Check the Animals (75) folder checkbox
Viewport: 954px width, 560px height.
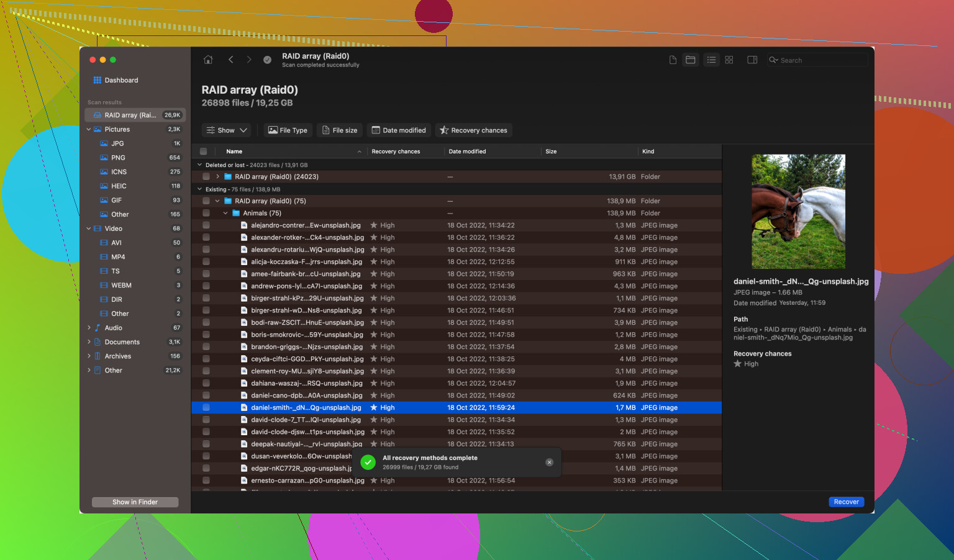point(206,213)
